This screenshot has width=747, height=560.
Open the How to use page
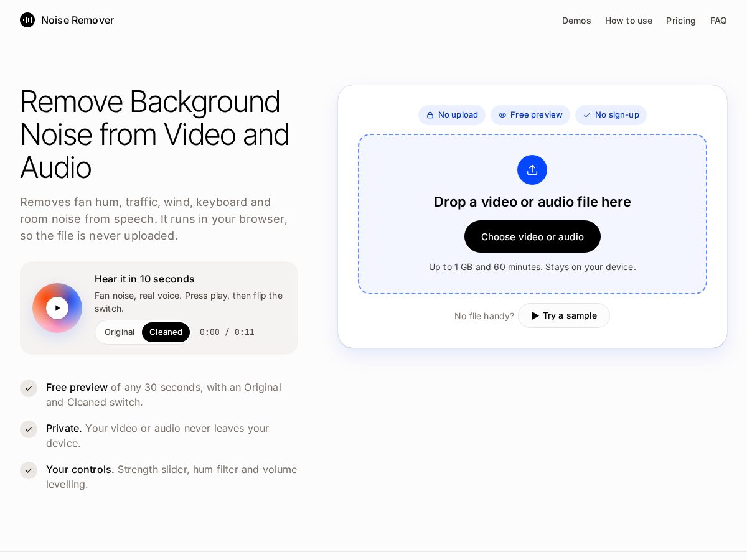[x=629, y=21]
